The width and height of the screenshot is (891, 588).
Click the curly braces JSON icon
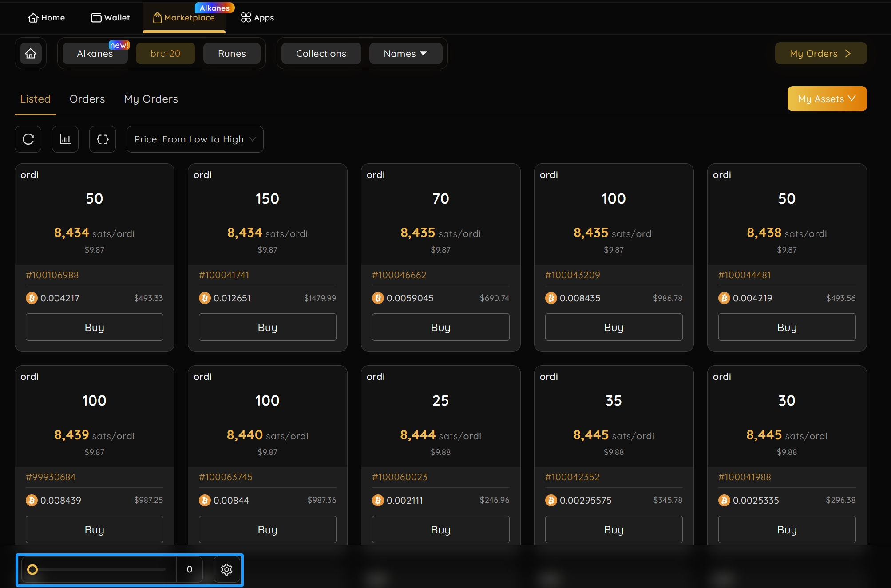pyautogui.click(x=103, y=139)
